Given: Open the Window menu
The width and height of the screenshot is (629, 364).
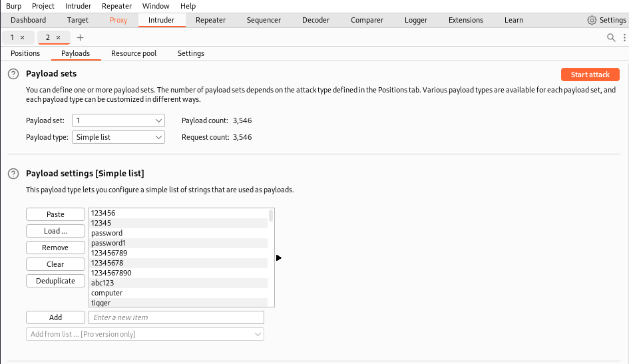Looking at the screenshot, I should tap(156, 6).
